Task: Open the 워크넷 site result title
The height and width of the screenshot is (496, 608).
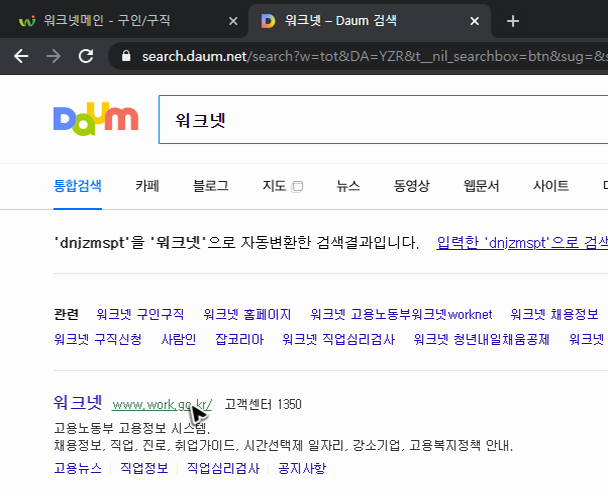Action: click(x=78, y=403)
